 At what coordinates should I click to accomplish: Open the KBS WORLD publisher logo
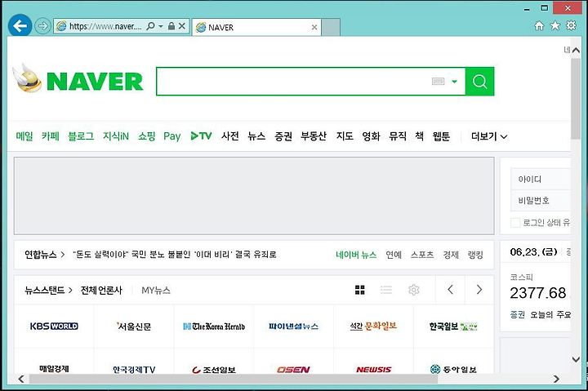click(54, 327)
